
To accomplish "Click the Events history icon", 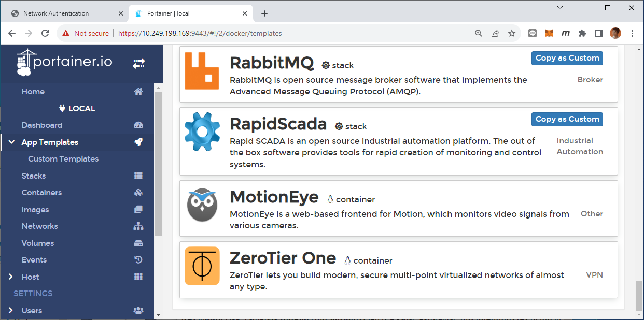I will (138, 260).
